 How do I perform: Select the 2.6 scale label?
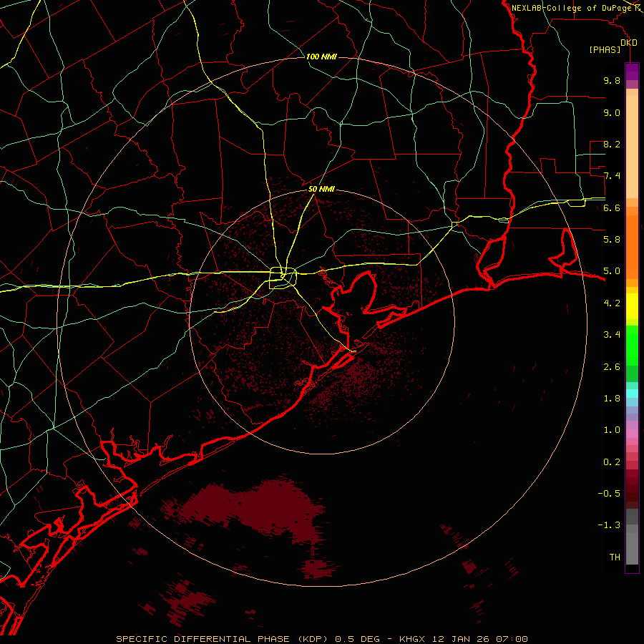coord(612,367)
